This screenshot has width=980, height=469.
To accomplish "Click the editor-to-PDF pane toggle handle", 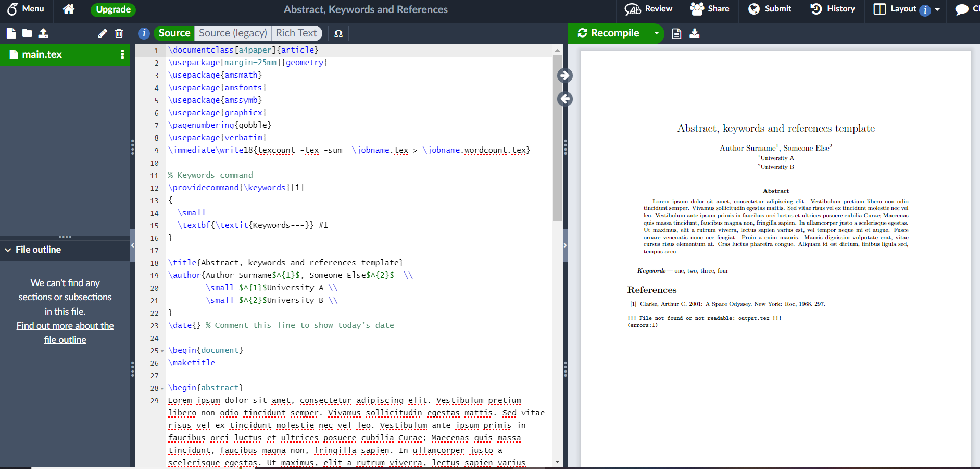I will (x=565, y=245).
